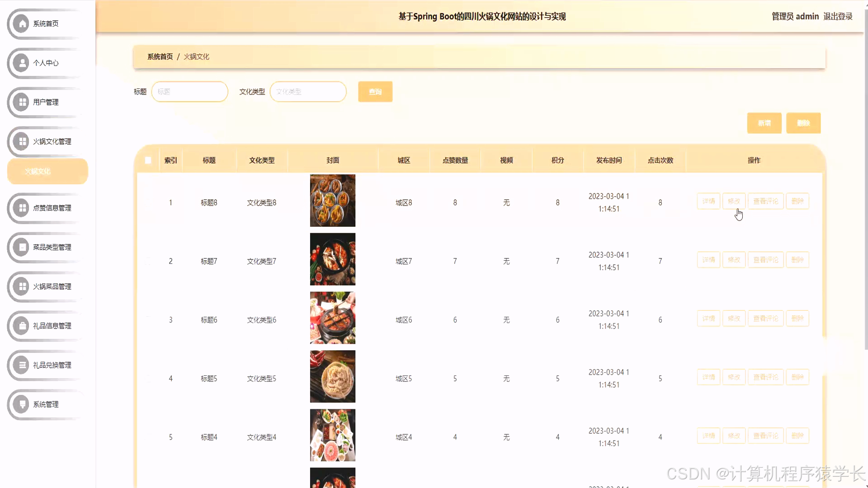Toggle the select-all checkbox in table header
The height and width of the screenshot is (488, 868).
coord(148,160)
